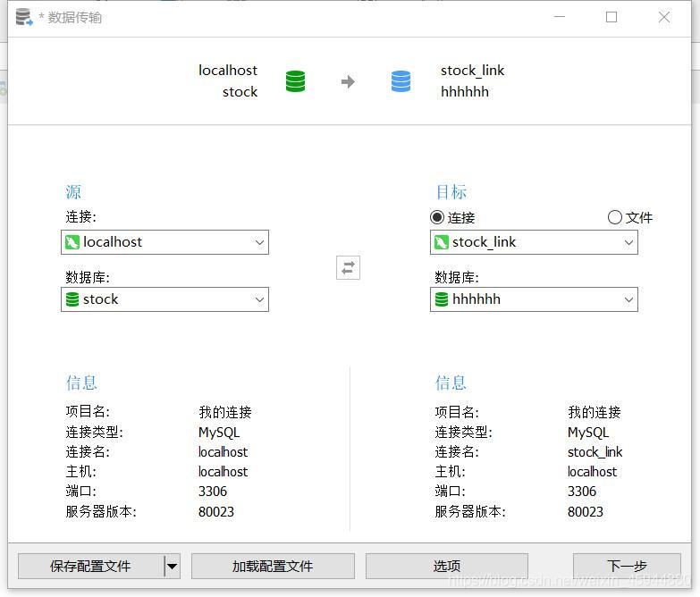The image size is (700, 597).
Task: Open the target database hhhhhh dropdown
Action: coord(628,299)
